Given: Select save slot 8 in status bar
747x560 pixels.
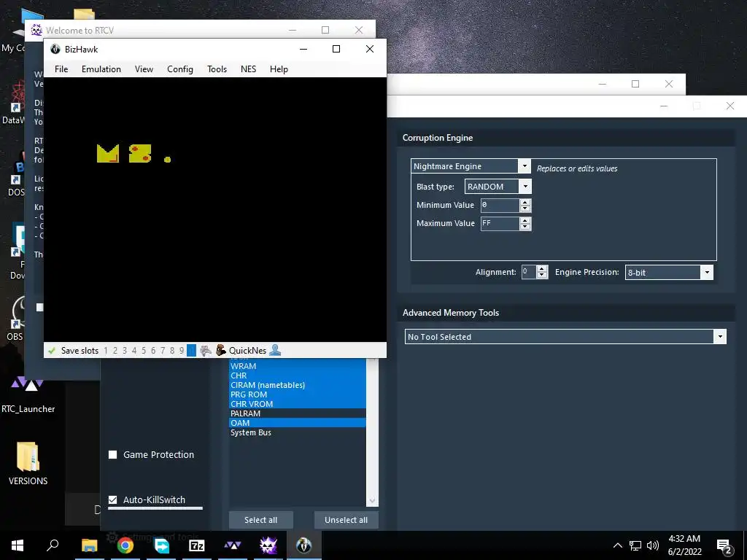Looking at the screenshot, I should coord(172,351).
